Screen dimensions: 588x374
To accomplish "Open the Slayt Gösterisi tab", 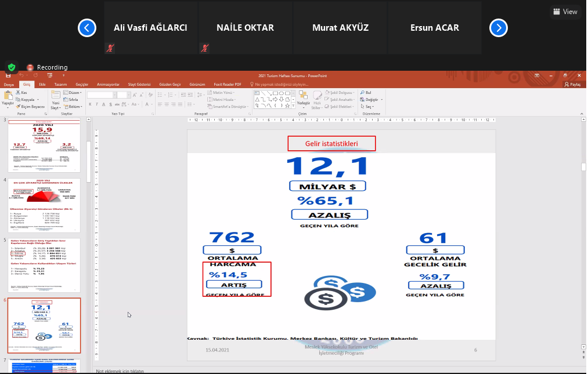I will (139, 85).
